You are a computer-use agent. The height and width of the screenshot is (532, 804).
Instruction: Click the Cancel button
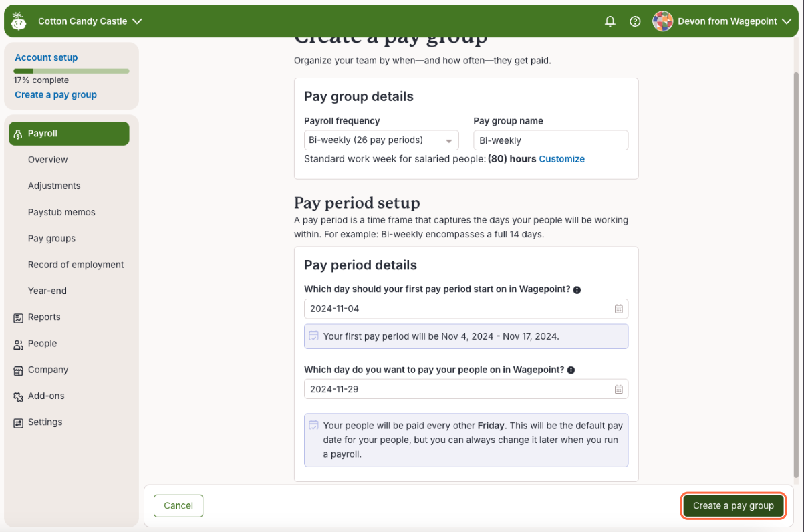pos(178,505)
